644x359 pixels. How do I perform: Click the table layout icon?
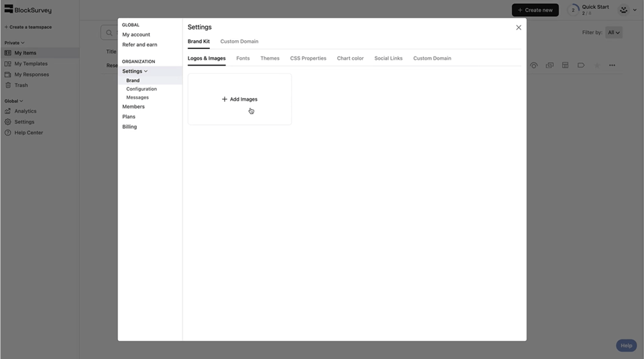[x=565, y=65]
